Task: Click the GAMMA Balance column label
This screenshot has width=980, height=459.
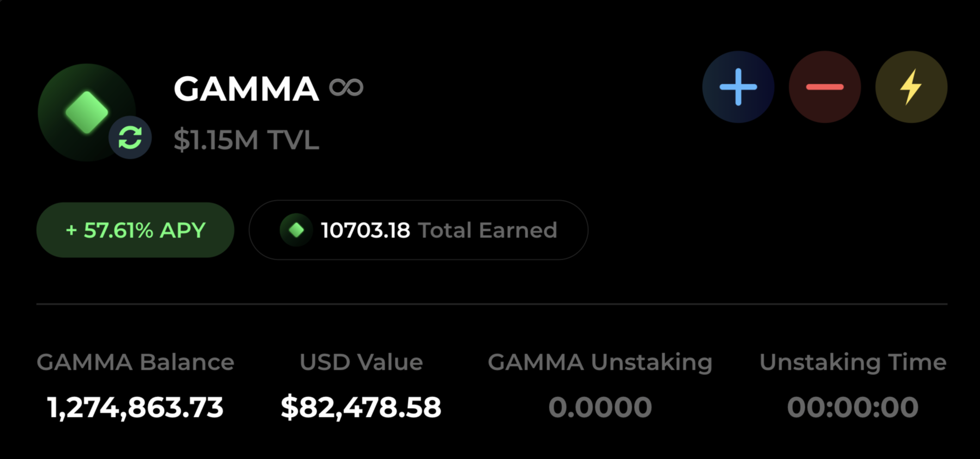Action: [x=135, y=362]
